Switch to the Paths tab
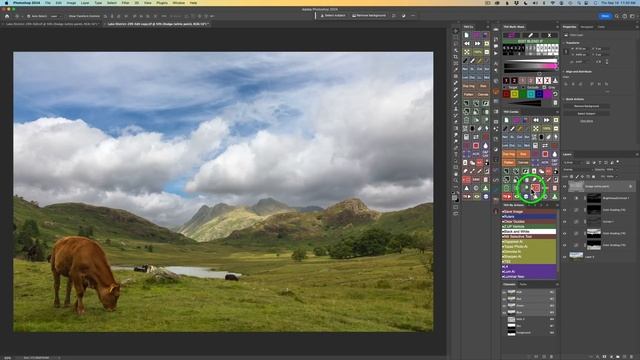The height and width of the screenshot is (360, 640). (523, 284)
